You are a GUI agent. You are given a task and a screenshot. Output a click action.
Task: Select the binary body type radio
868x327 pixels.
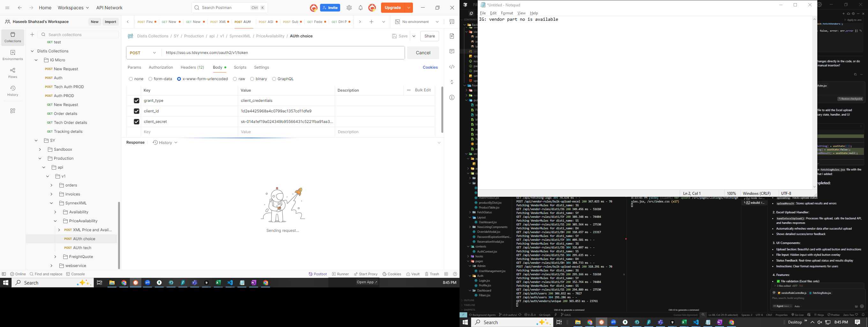pos(252,79)
